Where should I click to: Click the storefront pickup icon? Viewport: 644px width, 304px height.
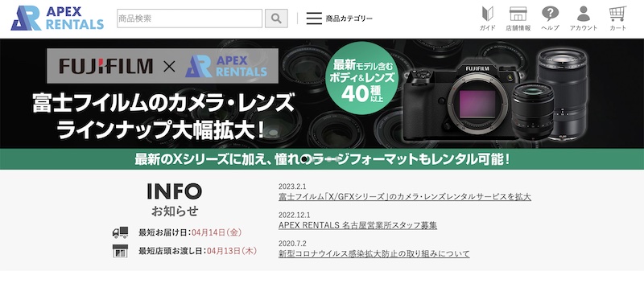pyautogui.click(x=120, y=251)
